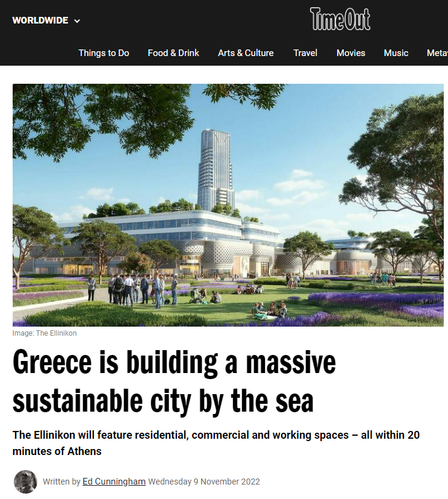Select Arts & Culture in navigation

pyautogui.click(x=246, y=53)
